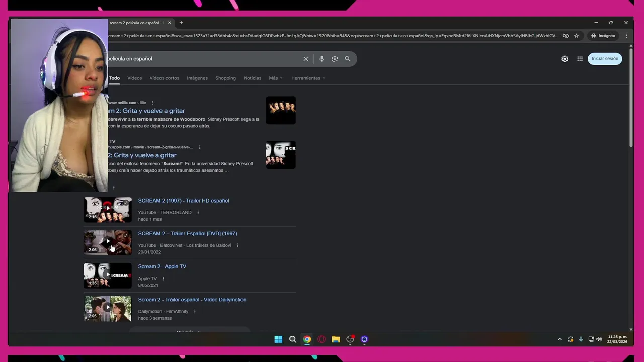Close the scream 2 película tab

[170, 23]
